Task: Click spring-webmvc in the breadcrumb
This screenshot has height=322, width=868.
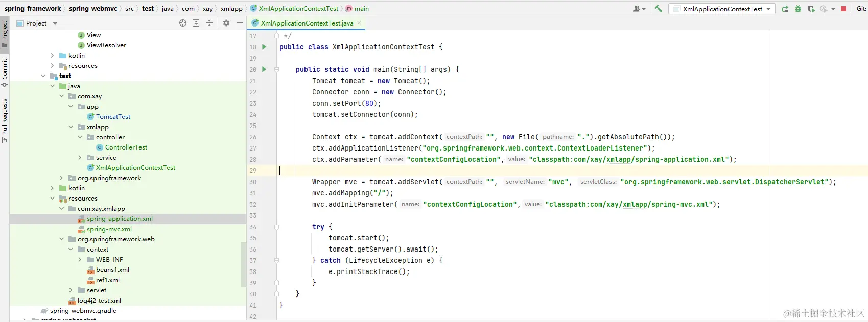Action: coord(93,9)
